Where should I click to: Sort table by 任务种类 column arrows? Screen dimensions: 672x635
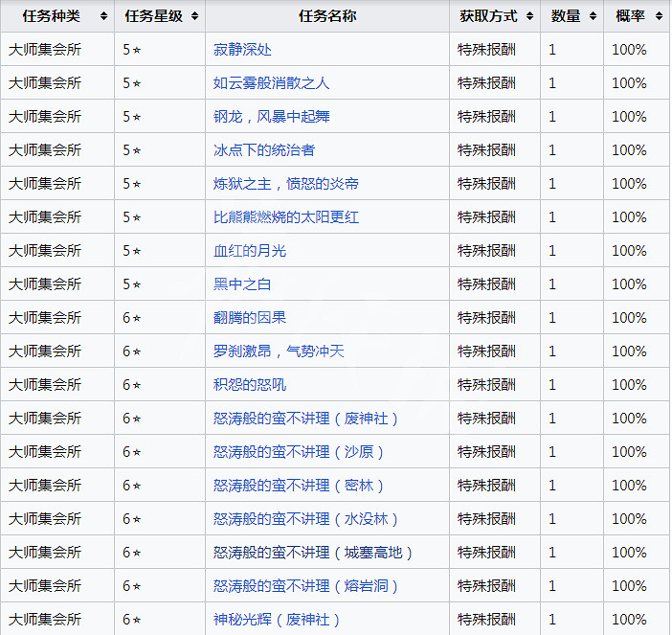point(103,16)
